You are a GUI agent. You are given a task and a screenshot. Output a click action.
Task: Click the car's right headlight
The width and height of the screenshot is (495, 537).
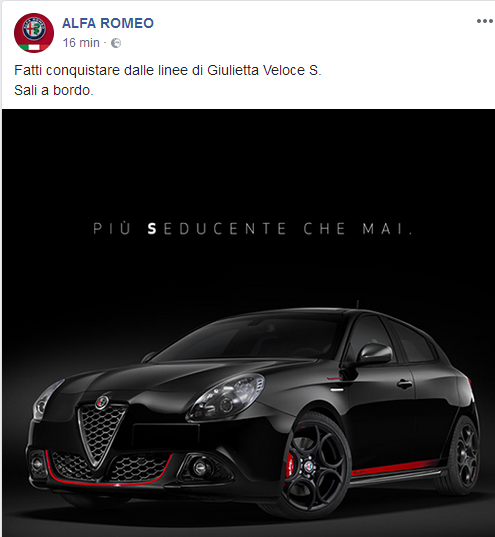coord(226,398)
